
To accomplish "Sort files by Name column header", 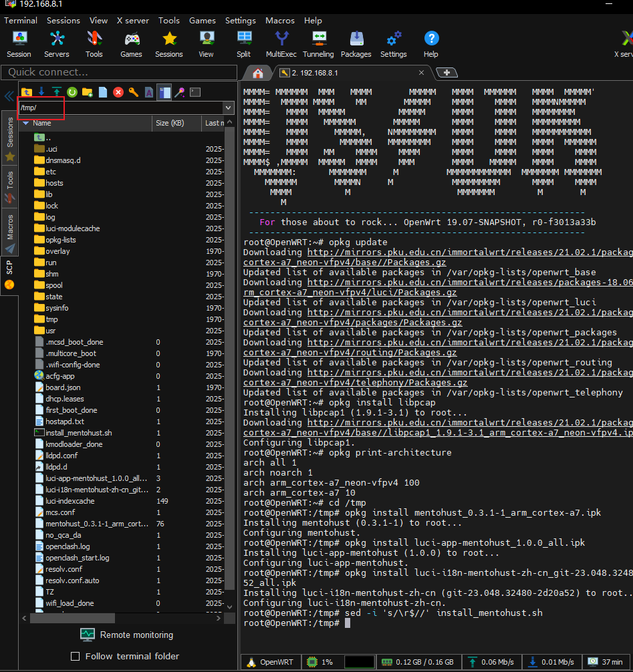I will tap(42, 123).
